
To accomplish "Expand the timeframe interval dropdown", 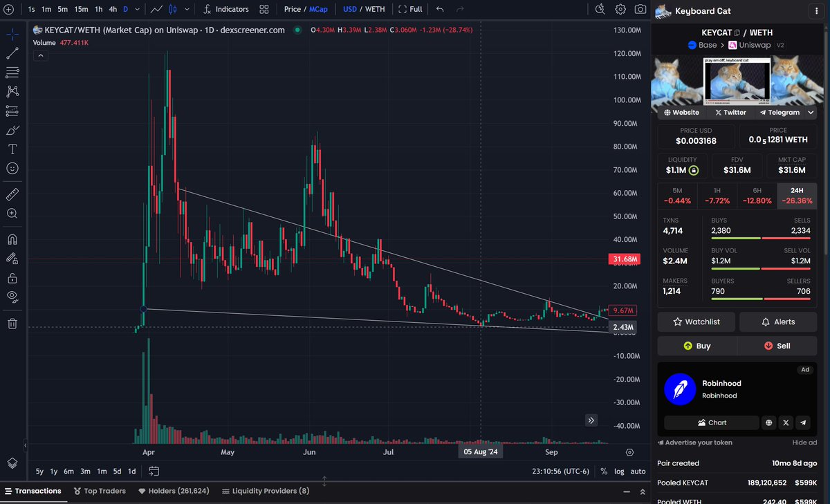I will [138, 10].
